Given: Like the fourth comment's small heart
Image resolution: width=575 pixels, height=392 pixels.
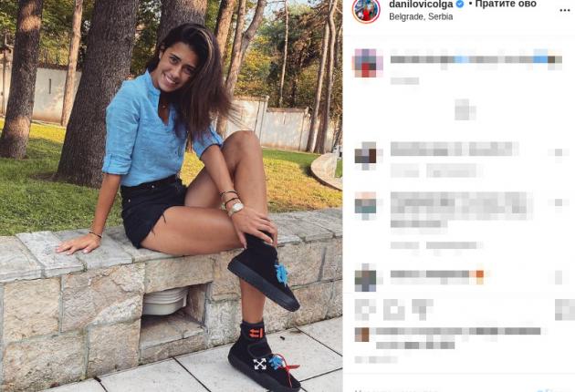Looking at the screenshot, I should [x=559, y=277].
